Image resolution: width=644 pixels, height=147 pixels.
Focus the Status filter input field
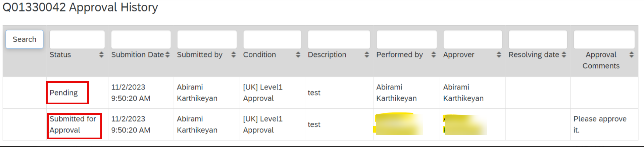tap(77, 39)
